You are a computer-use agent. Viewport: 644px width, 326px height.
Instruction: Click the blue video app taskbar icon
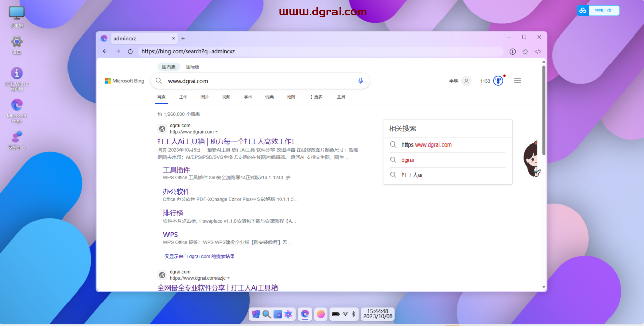pos(278,314)
